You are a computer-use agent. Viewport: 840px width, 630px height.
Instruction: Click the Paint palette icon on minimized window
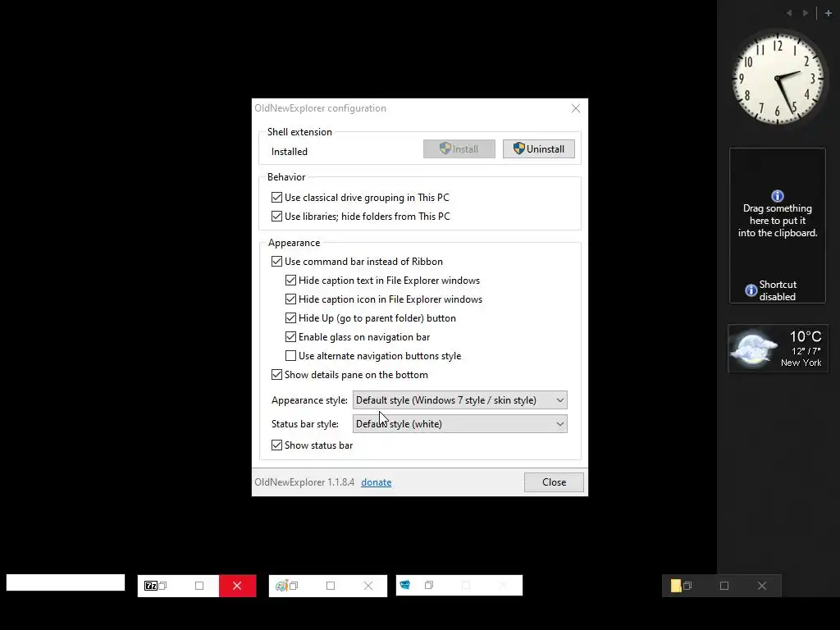(282, 586)
